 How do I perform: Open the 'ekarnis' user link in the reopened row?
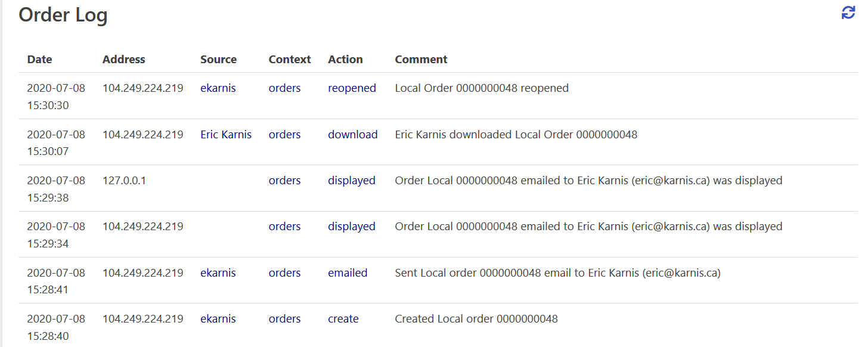pyautogui.click(x=218, y=88)
